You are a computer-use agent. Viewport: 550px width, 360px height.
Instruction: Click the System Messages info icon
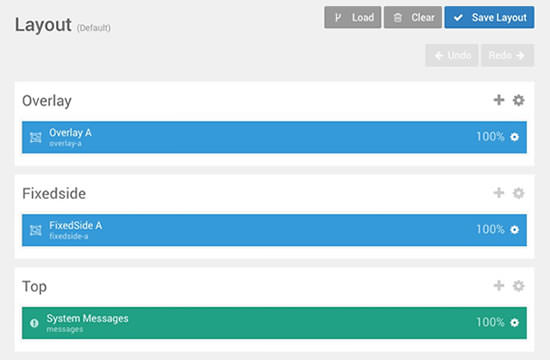(x=34, y=323)
